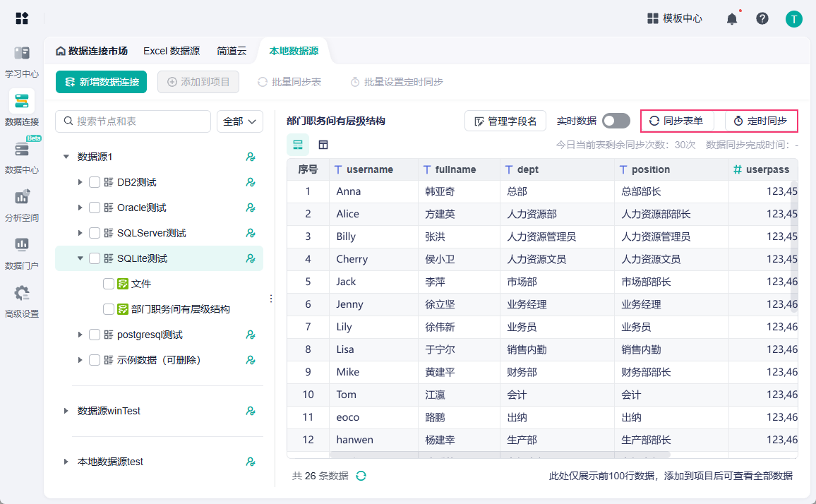Click the userpass column header
Image resolution: width=816 pixels, height=504 pixels.
pos(763,169)
